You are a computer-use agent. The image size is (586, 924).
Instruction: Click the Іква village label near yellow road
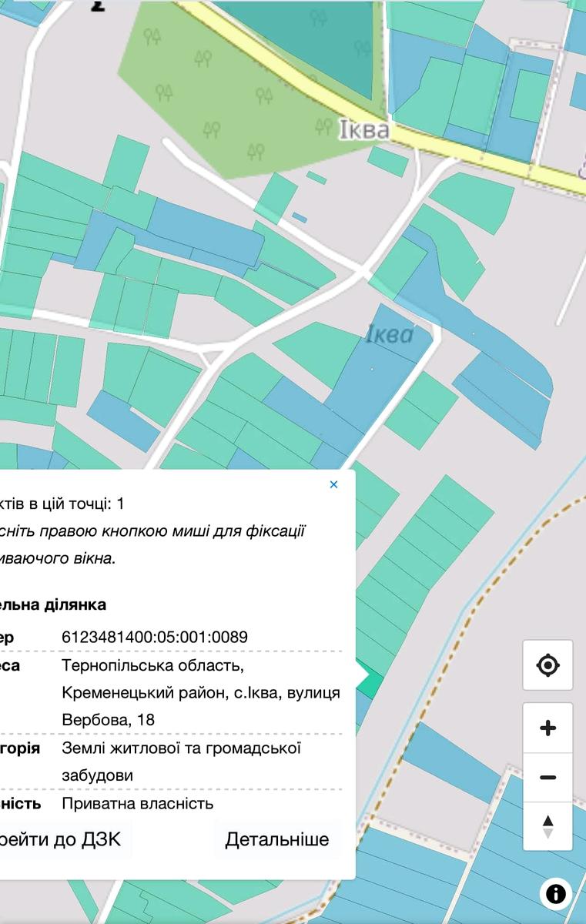point(363,130)
